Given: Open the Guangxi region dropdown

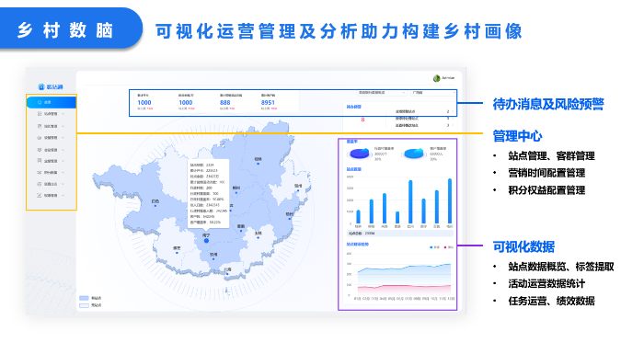Looking at the screenshot, I should [x=433, y=93].
